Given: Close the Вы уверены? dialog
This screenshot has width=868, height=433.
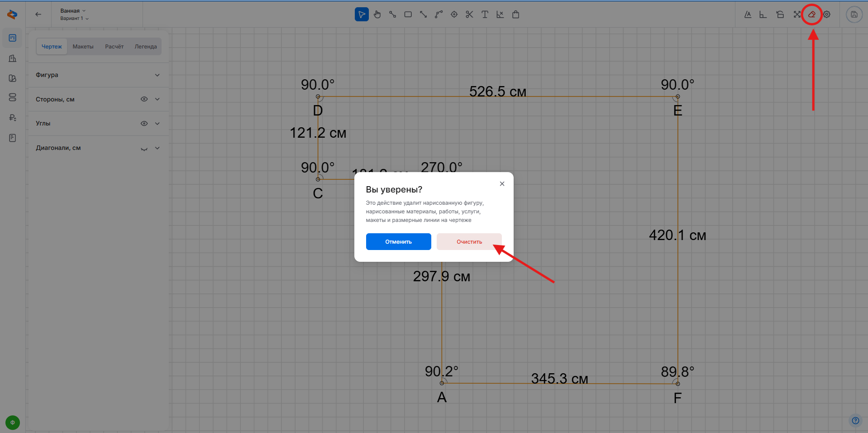Looking at the screenshot, I should (502, 184).
